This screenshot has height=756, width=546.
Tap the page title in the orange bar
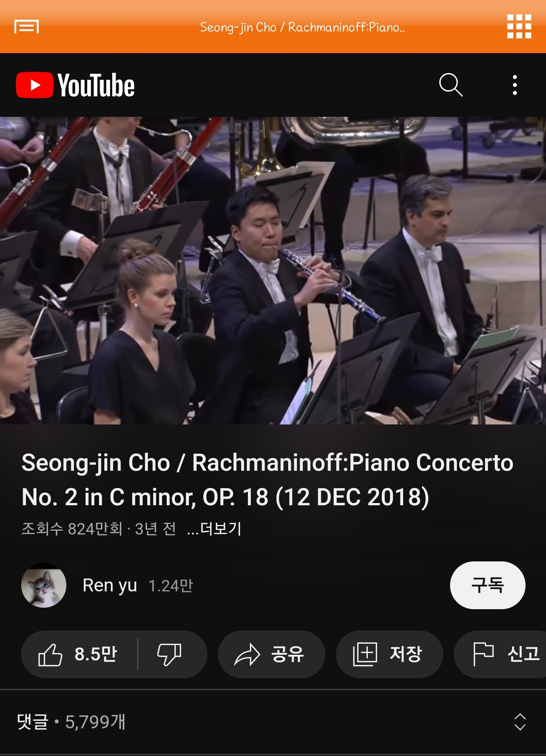[x=302, y=27]
